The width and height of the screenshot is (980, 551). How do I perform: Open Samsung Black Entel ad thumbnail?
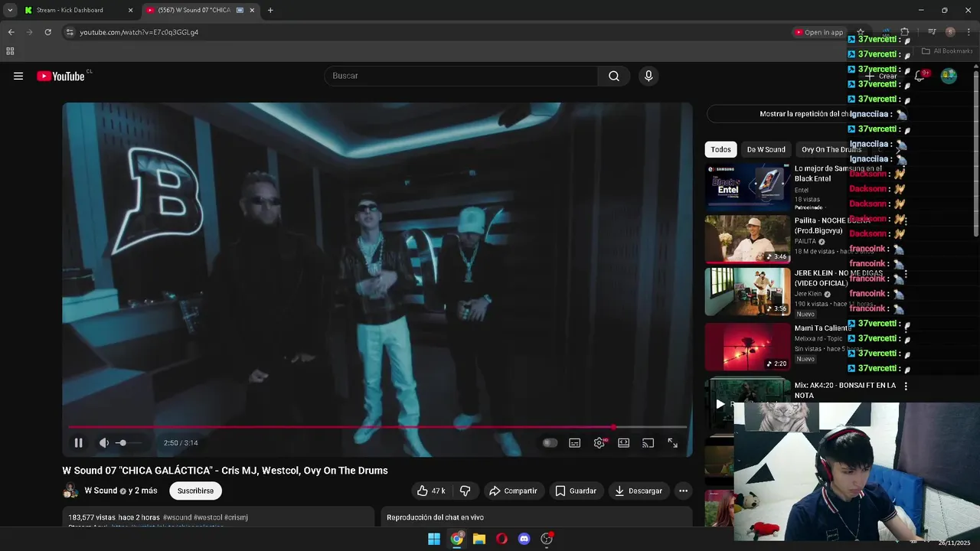pyautogui.click(x=747, y=187)
